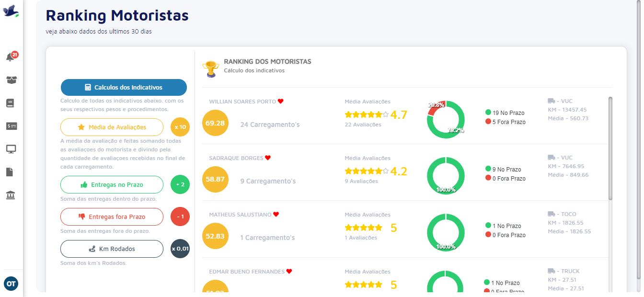Click KM - 7646.95 text
This screenshot has width=644, height=297.
pyautogui.click(x=566, y=166)
